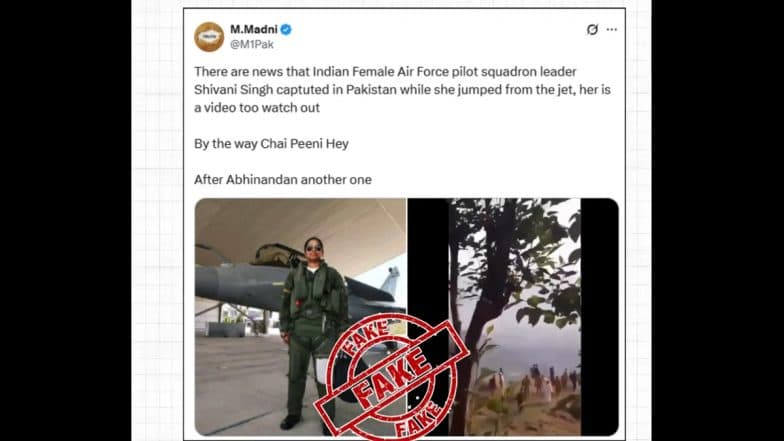The height and width of the screenshot is (441, 784).
Task: Open the M.Madni profile avatar
Action: pos(209,37)
